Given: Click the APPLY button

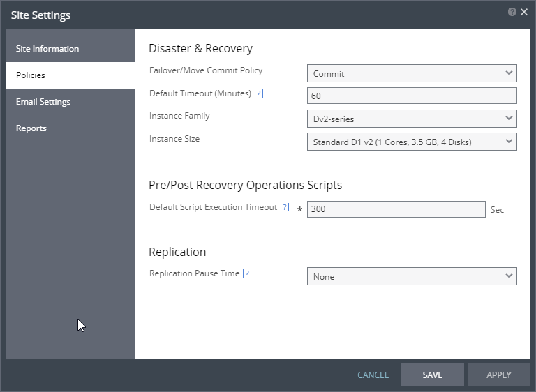Looking at the screenshot, I should click(499, 375).
